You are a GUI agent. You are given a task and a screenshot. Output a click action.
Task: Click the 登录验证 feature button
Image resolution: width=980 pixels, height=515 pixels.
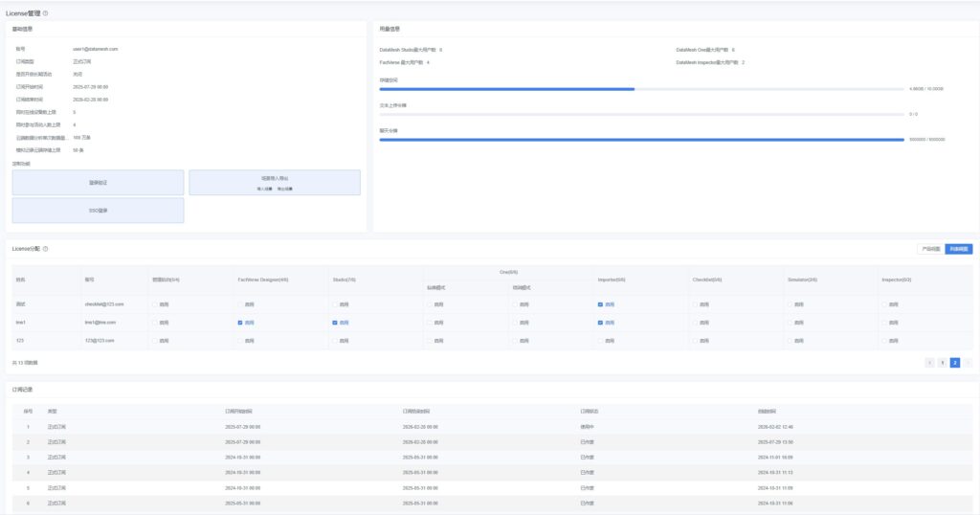(98, 182)
